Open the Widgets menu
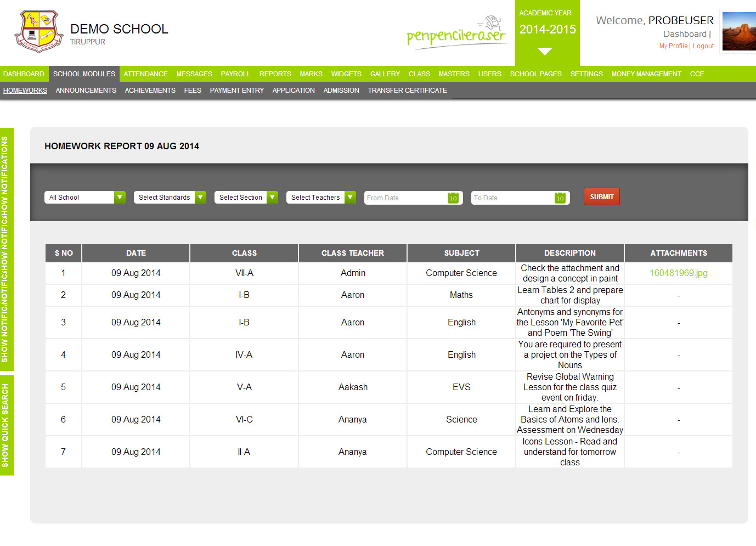756x546 pixels. tap(346, 74)
